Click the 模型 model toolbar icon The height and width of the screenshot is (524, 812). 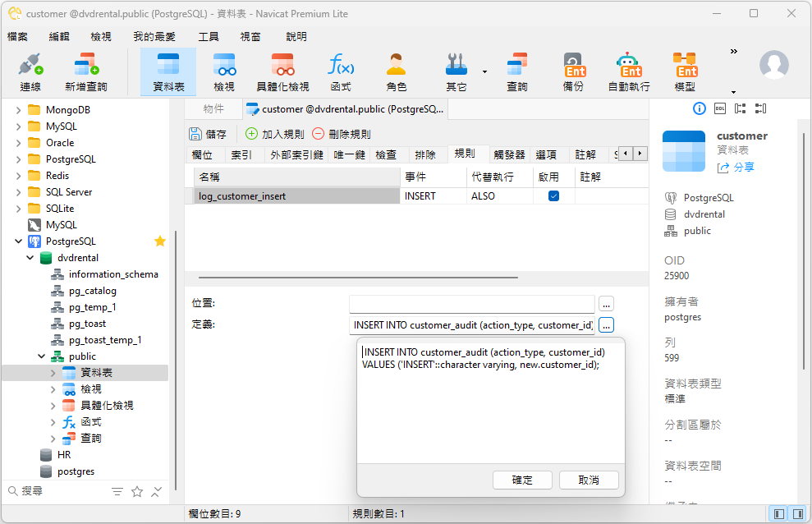click(685, 72)
